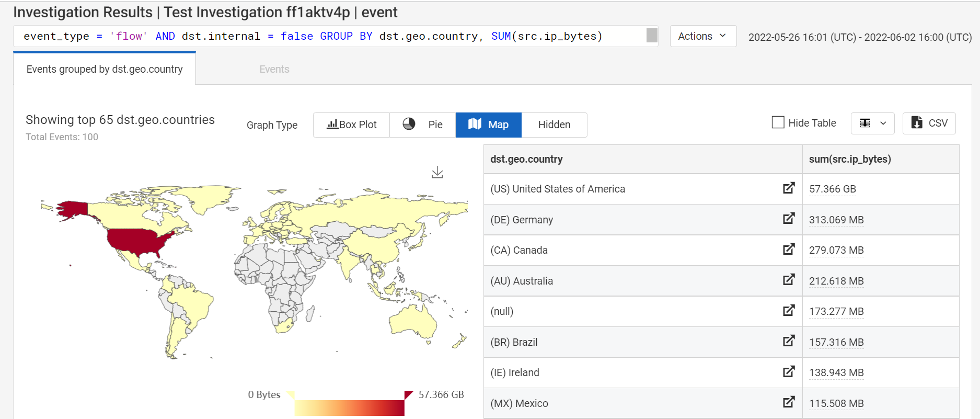980x419 pixels.
Task: Click the query box scrollbar handle
Action: (652, 35)
